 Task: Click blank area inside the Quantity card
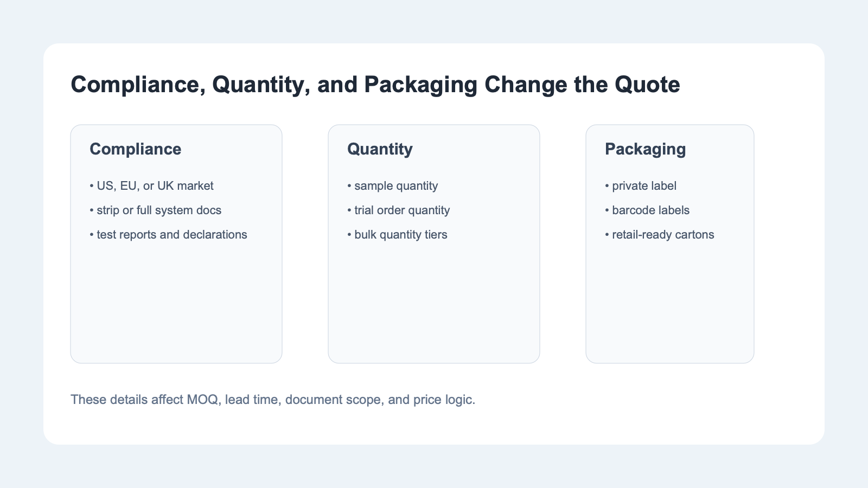point(434,304)
